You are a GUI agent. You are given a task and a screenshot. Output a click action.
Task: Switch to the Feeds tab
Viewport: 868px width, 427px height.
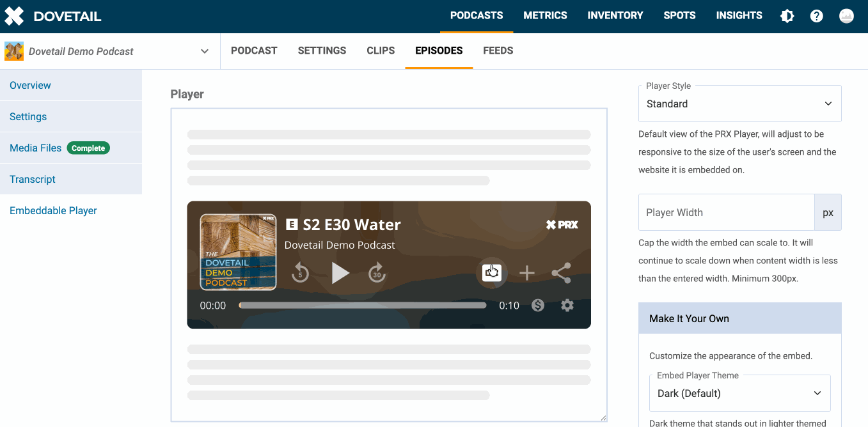498,50
